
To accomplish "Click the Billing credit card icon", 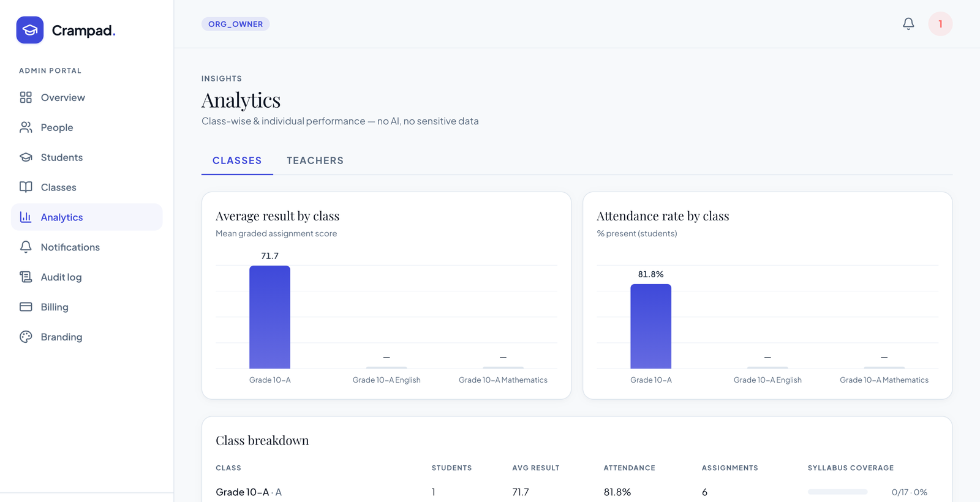I will click(x=26, y=307).
